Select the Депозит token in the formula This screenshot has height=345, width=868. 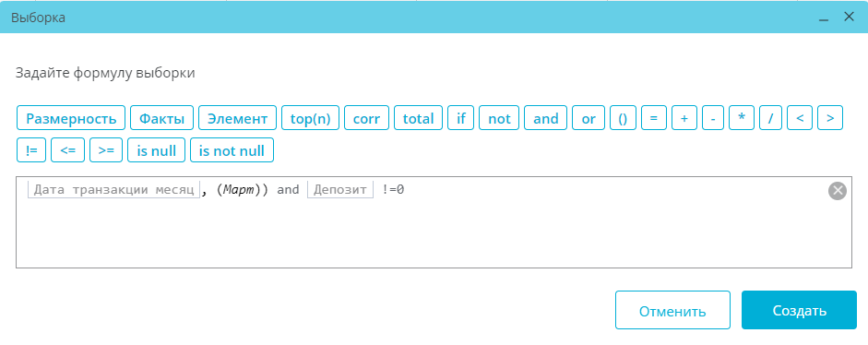pos(340,190)
